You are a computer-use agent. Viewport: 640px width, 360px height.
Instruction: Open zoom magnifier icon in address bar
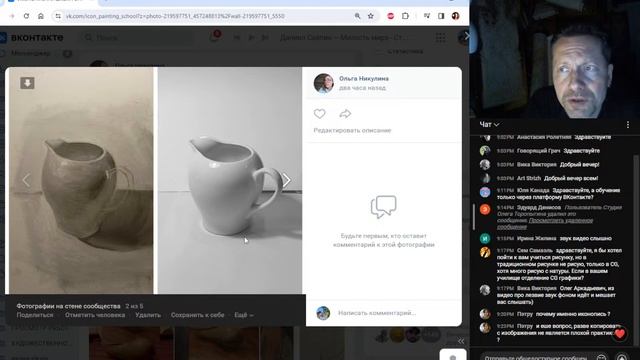point(358,16)
